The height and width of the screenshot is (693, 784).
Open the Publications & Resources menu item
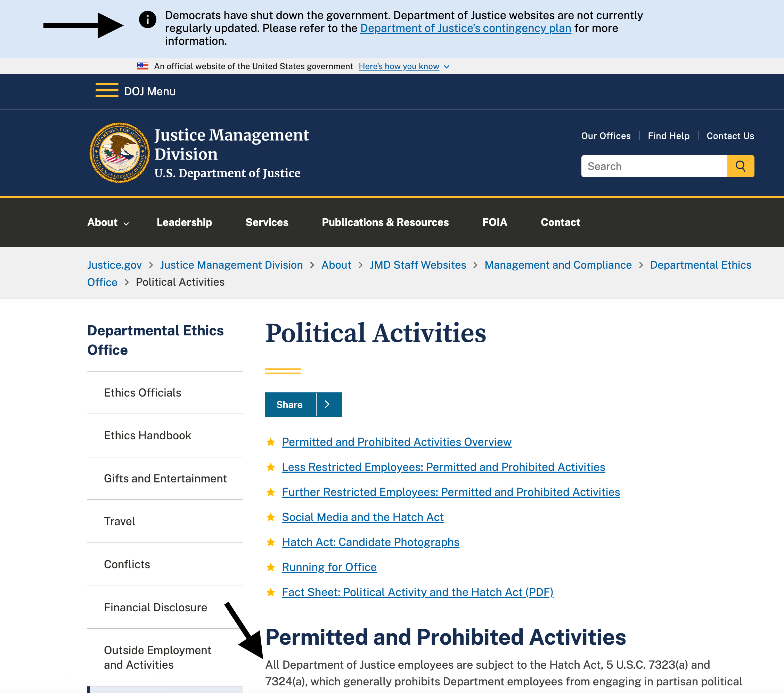click(385, 222)
